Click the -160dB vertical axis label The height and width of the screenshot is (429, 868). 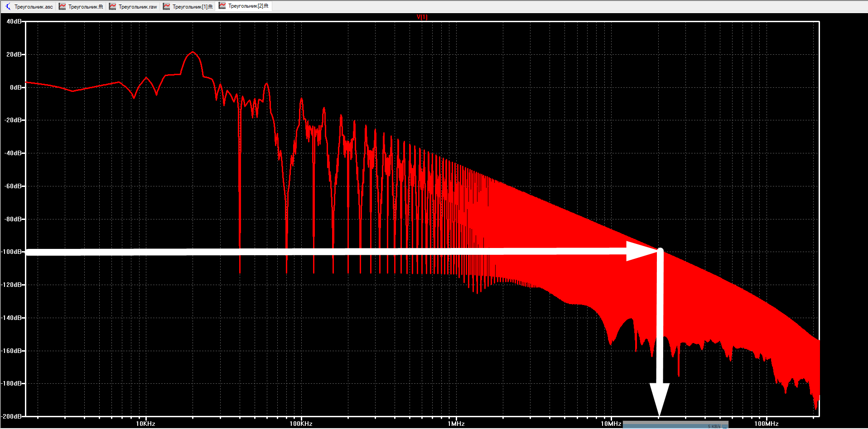click(x=11, y=351)
